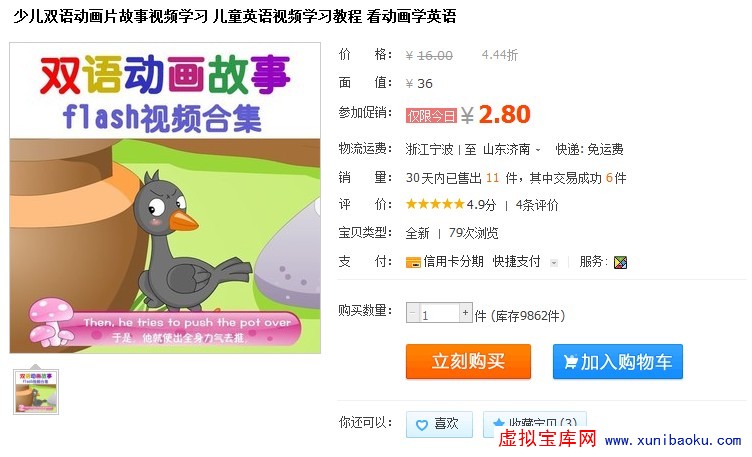Image resolution: width=752 pixels, height=457 pixels.
Task: Click the 信用卡分期 payment option
Action: [453, 261]
